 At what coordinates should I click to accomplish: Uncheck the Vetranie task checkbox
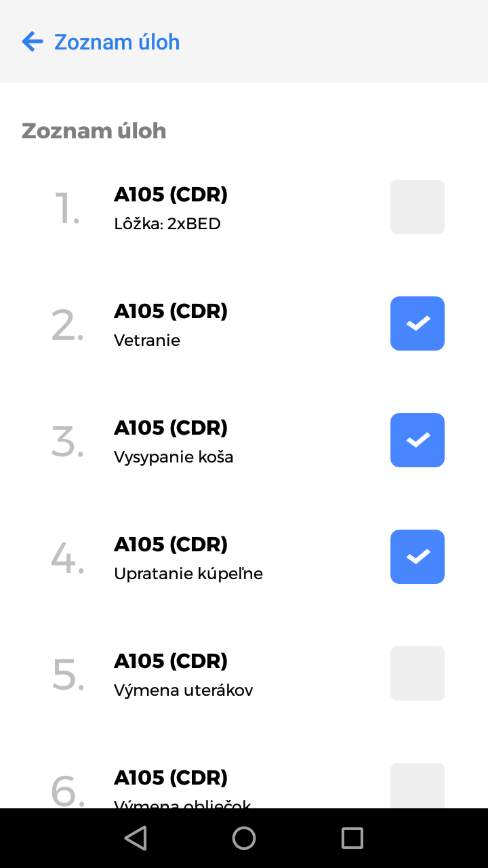click(417, 323)
